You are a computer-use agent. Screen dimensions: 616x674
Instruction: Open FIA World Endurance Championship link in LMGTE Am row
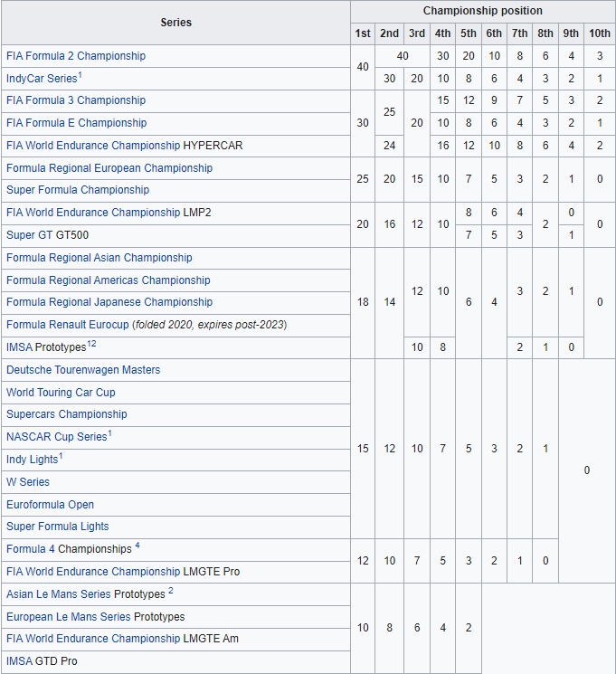click(93, 639)
